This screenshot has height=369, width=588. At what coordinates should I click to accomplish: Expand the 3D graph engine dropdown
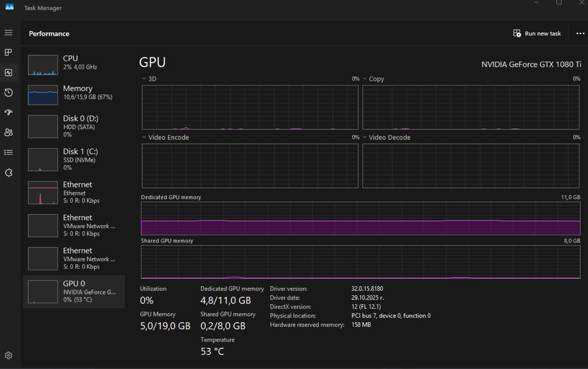coord(145,79)
